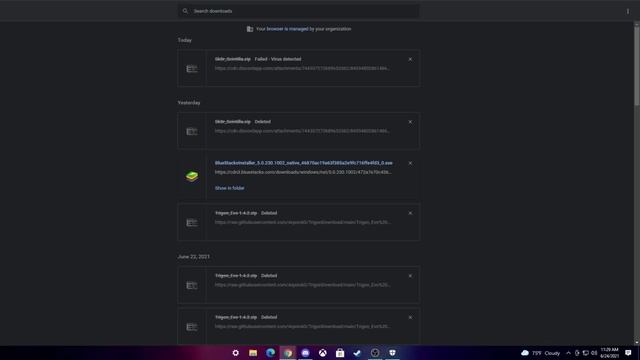The width and height of the screenshot is (640, 360).
Task: Switch to Google Chrome on the taskbar
Action: [288, 353]
